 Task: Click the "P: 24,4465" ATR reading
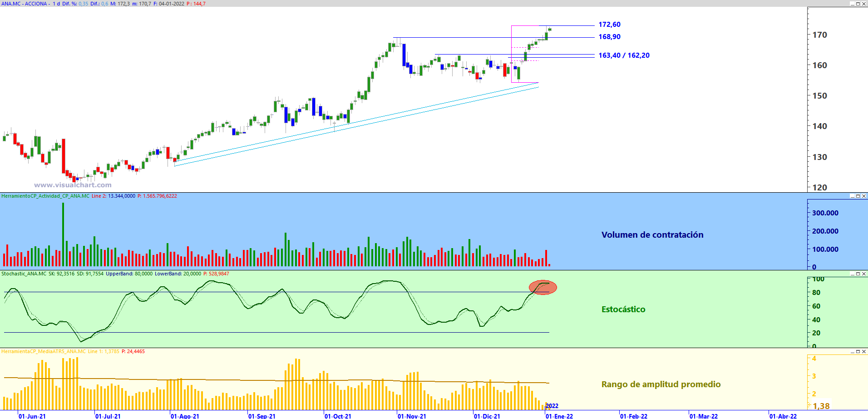coord(133,351)
